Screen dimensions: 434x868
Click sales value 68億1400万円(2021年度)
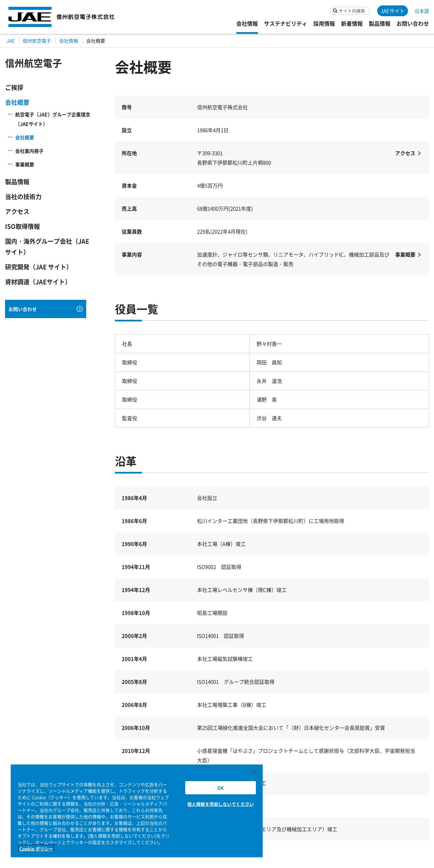pyautogui.click(x=225, y=209)
